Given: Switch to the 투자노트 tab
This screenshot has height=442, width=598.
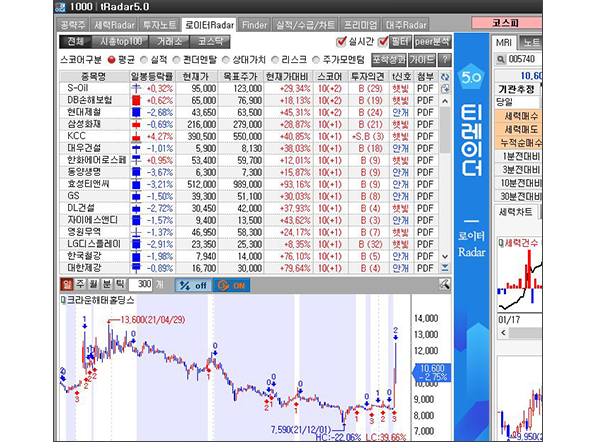Looking at the screenshot, I should [159, 25].
